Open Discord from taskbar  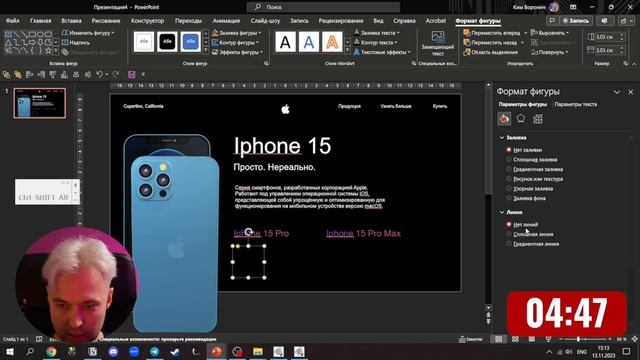tap(113, 351)
